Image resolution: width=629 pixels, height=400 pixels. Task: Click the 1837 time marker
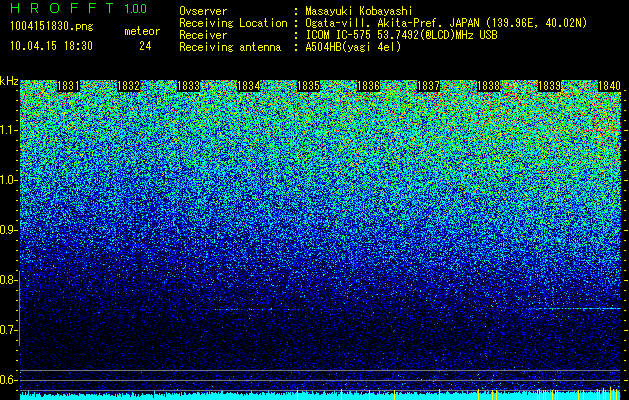coord(428,86)
